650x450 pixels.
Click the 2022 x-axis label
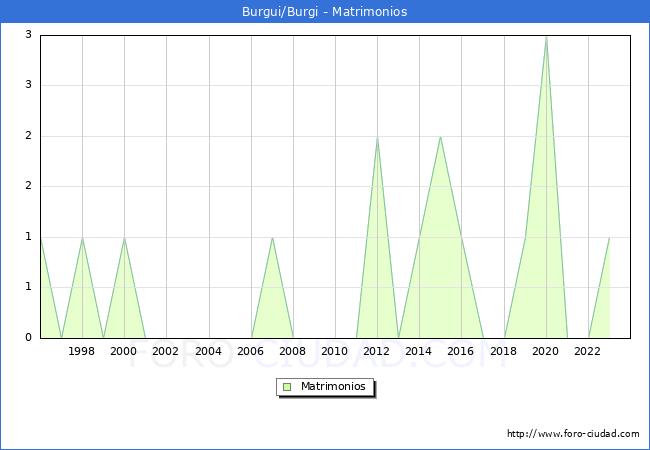point(588,351)
